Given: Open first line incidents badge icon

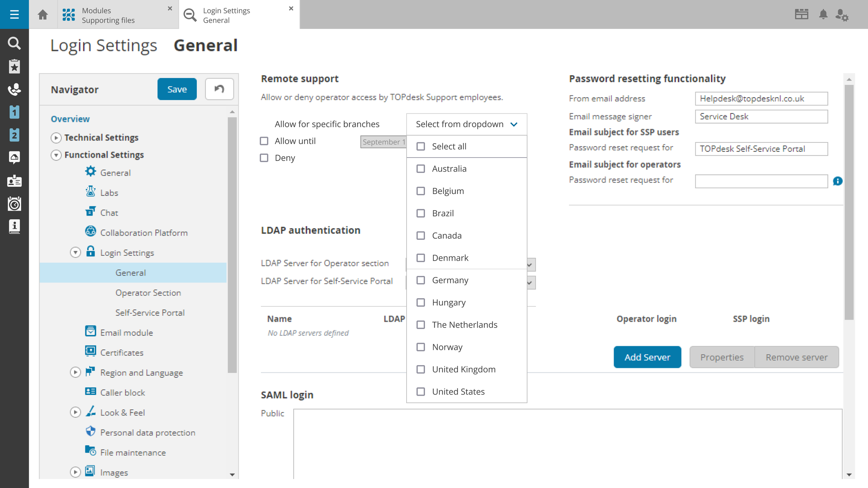Looking at the screenshot, I should [x=14, y=112].
